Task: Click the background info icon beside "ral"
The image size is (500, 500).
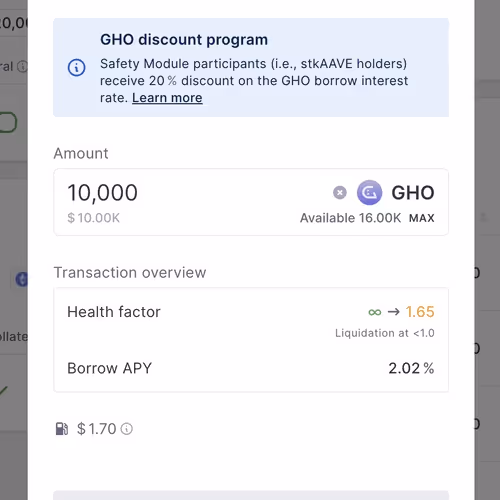Action: pos(22,67)
